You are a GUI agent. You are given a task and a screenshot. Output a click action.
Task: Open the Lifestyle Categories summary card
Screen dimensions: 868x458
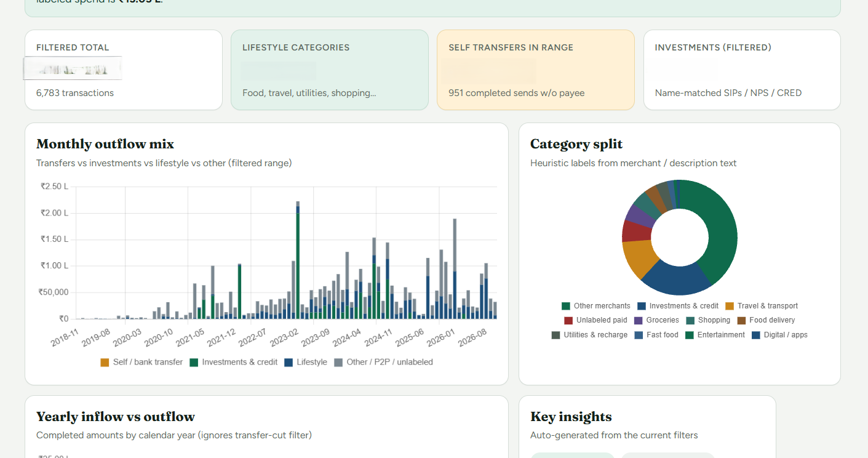point(330,70)
